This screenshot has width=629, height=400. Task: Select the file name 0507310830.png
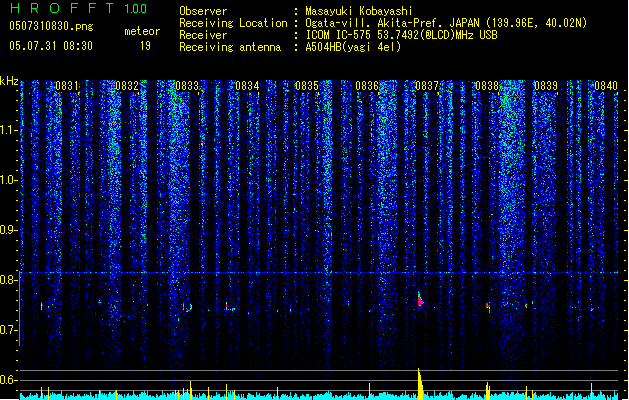[51, 26]
